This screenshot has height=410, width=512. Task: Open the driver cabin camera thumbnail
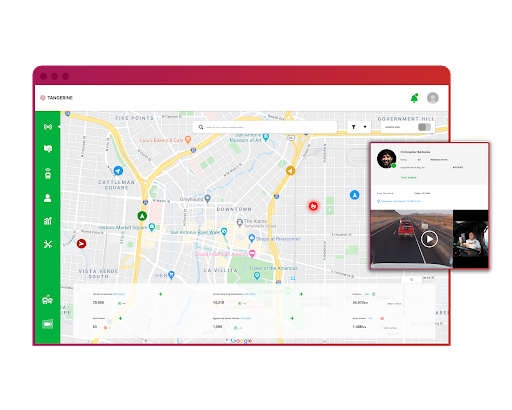pyautogui.click(x=470, y=239)
